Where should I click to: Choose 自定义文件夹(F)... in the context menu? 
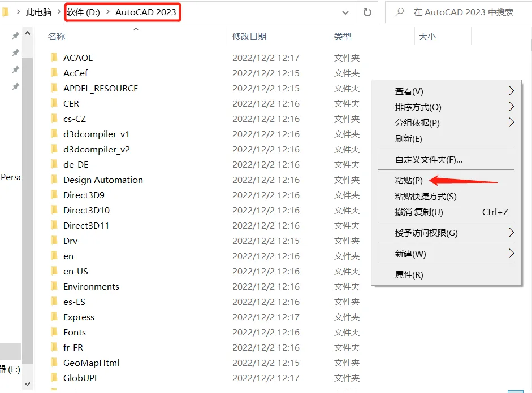click(447, 160)
